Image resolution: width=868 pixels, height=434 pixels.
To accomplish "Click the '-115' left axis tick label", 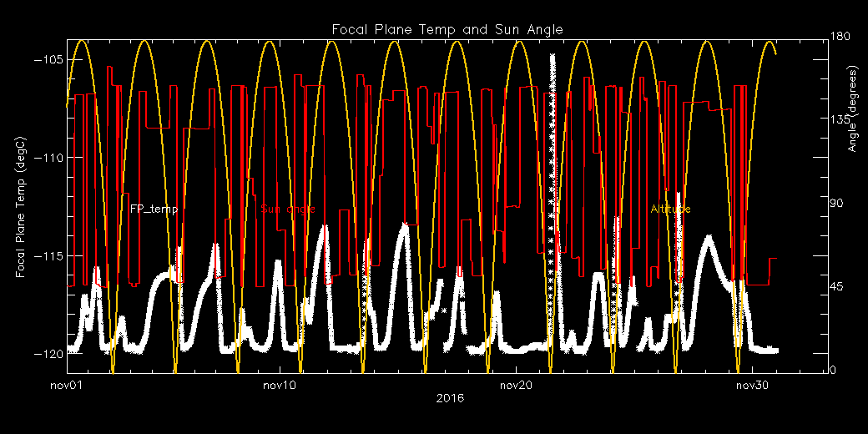I will [48, 256].
